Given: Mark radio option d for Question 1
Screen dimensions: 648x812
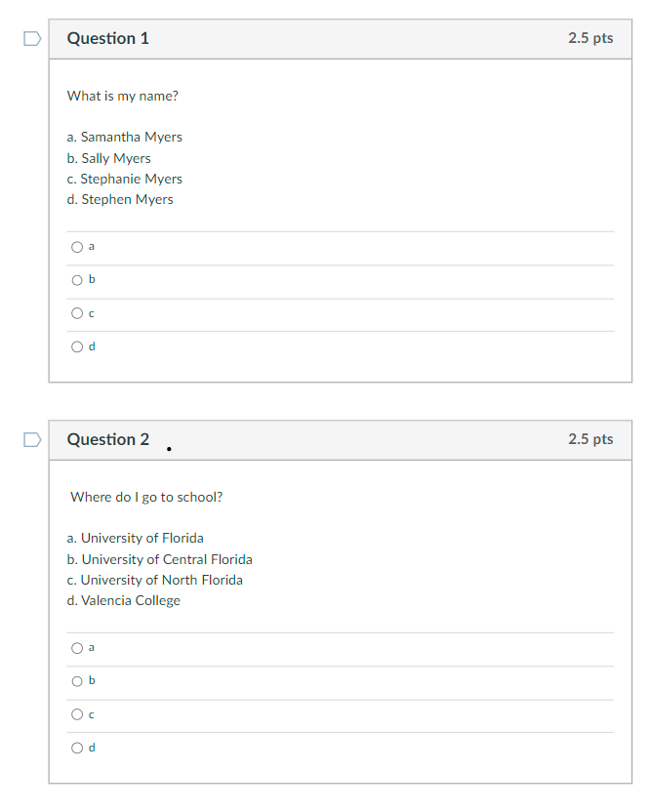Looking at the screenshot, I should pyautogui.click(x=77, y=346).
